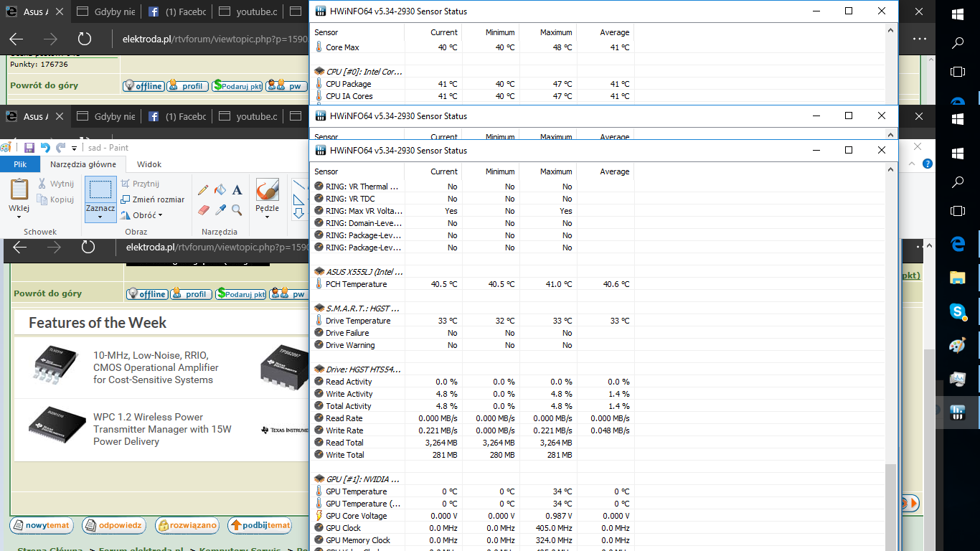Crop the image with Przytnij

[x=141, y=184]
